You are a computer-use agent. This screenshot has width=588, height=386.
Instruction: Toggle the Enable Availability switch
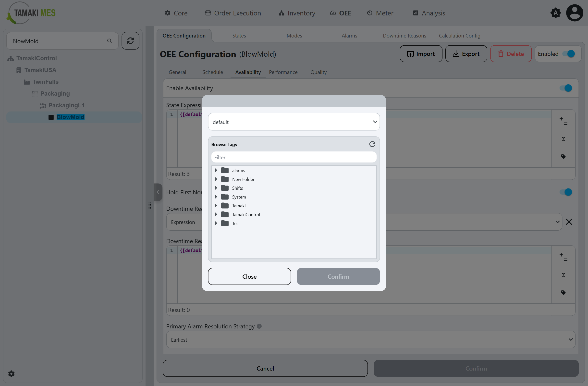coord(566,88)
